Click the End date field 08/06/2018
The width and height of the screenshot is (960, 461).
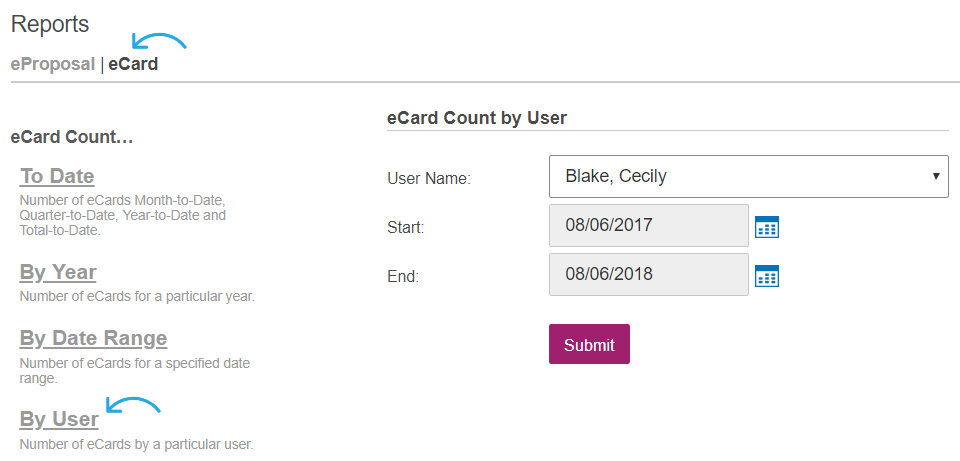pyautogui.click(x=649, y=275)
